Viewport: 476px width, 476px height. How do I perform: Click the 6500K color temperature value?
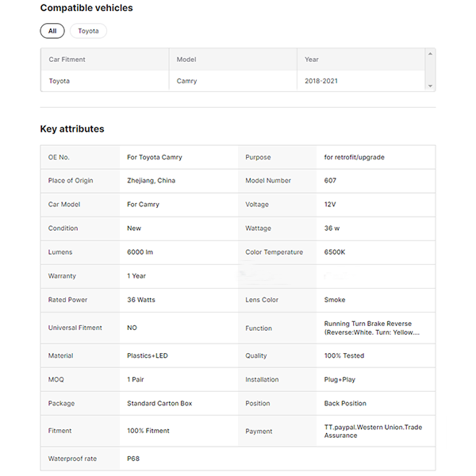[x=335, y=252]
